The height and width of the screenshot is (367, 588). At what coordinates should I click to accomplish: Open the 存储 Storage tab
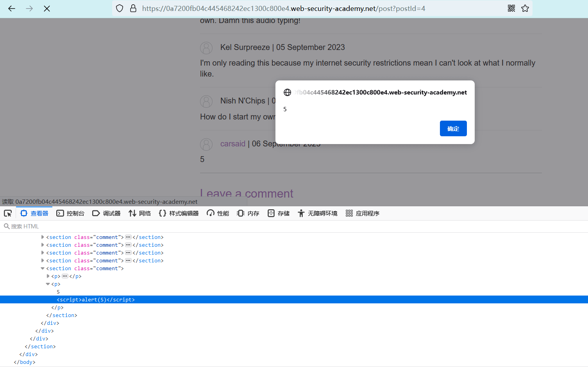pos(279,213)
